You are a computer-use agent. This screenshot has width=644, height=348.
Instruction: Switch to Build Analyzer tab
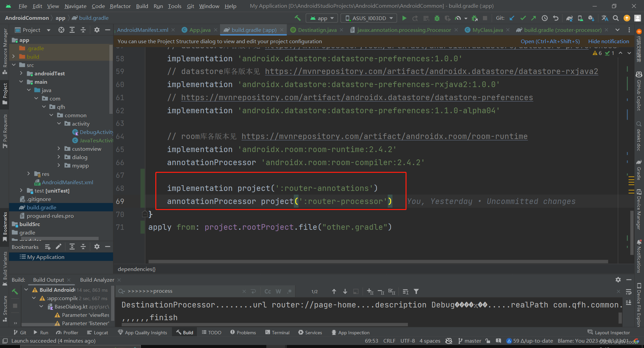(97, 280)
